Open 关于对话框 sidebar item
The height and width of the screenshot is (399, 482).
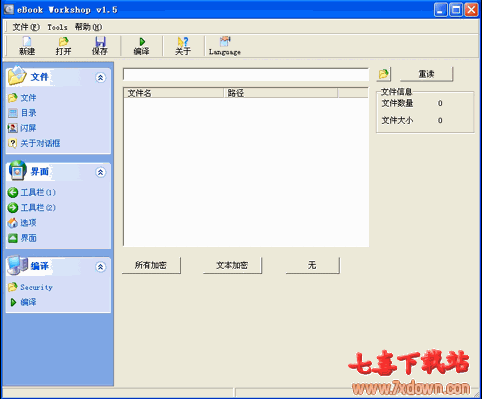click(34, 143)
